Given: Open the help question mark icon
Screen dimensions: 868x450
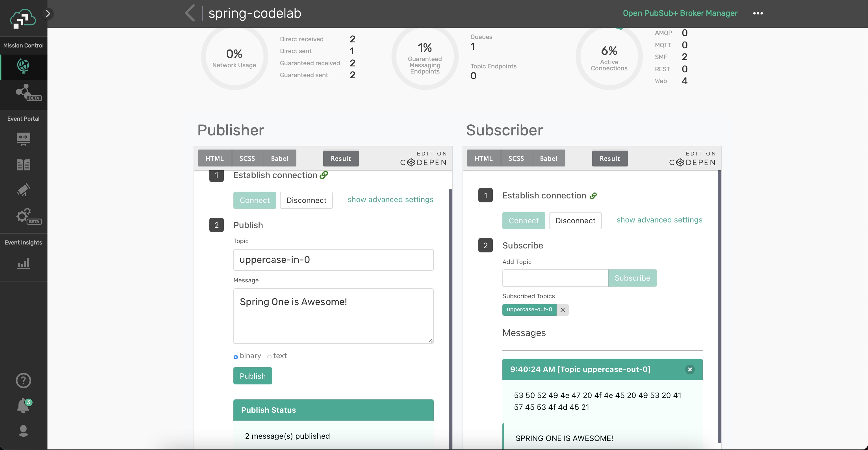Looking at the screenshot, I should tap(23, 380).
